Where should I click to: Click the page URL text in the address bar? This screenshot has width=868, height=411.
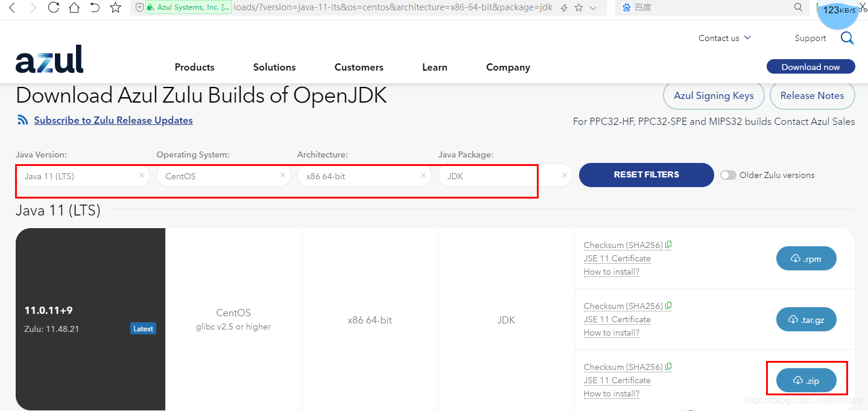(393, 7)
